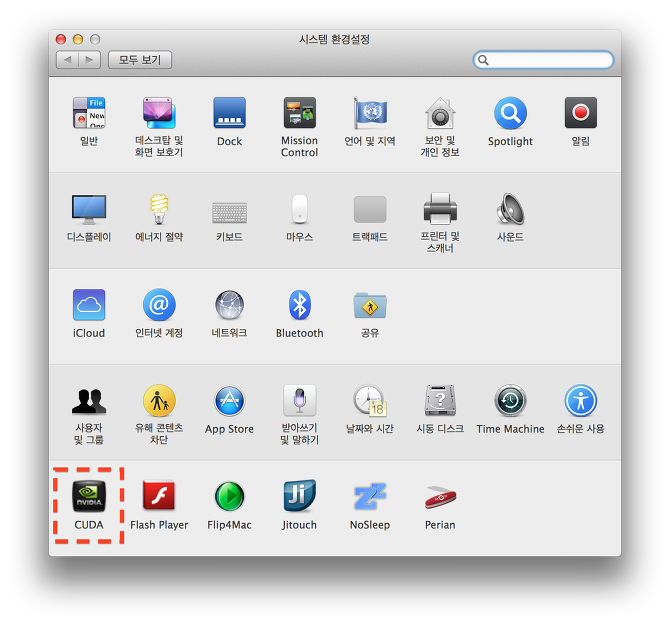Open the Perian preference pane
This screenshot has width=670, height=624.
440,498
